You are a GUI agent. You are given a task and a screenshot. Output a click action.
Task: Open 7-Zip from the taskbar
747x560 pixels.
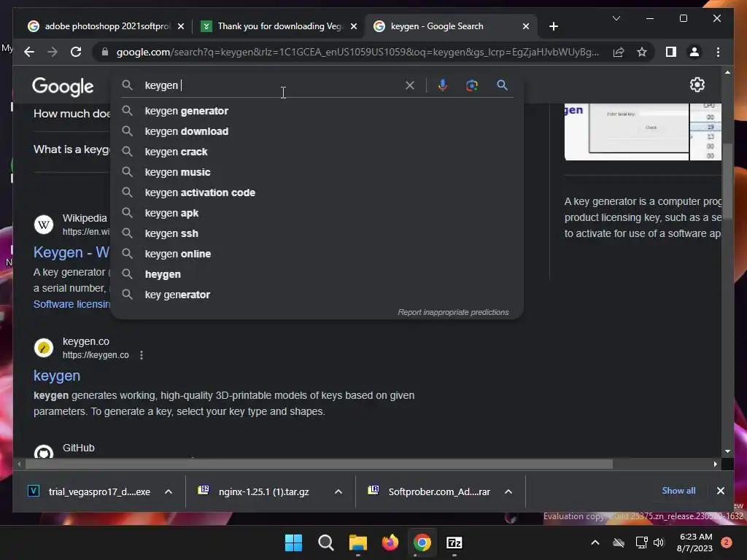click(454, 542)
